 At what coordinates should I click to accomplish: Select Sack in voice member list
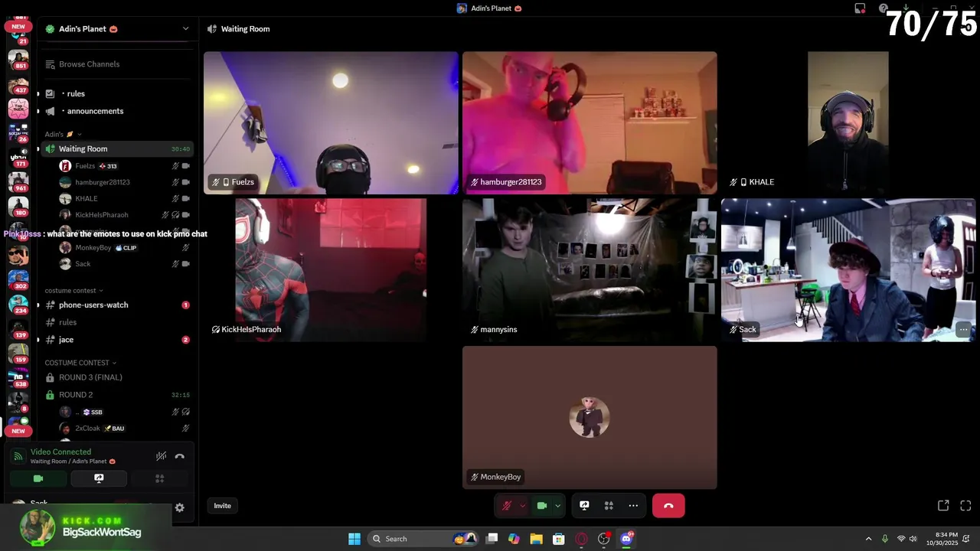(x=124, y=264)
